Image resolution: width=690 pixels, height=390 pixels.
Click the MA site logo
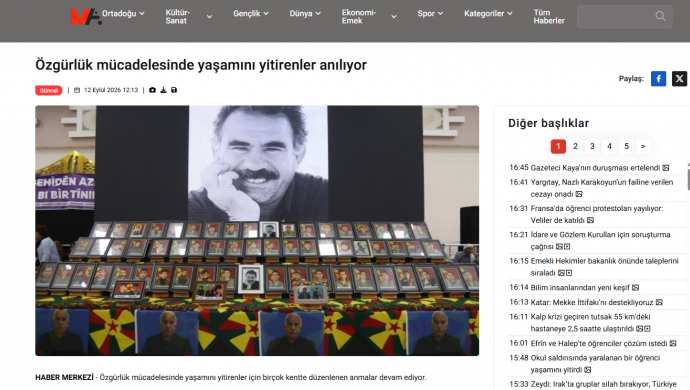(x=86, y=16)
